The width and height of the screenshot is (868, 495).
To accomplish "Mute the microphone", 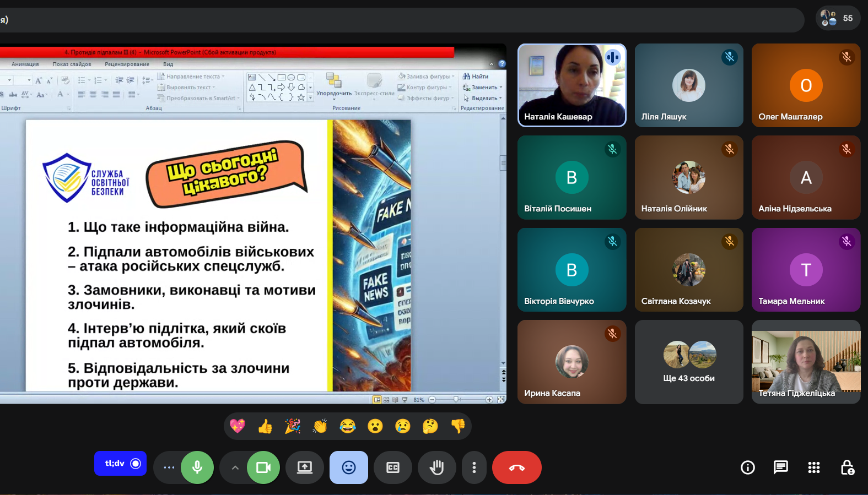I will coord(197,467).
